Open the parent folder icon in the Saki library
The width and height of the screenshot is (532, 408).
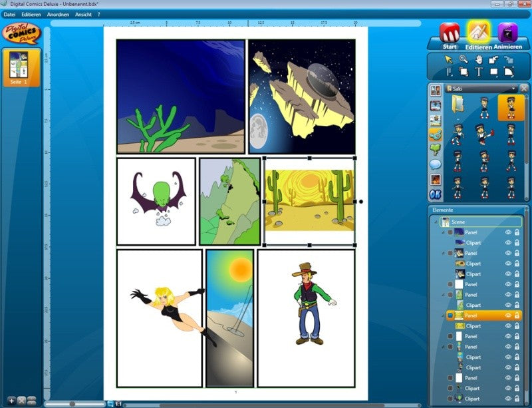coord(458,104)
